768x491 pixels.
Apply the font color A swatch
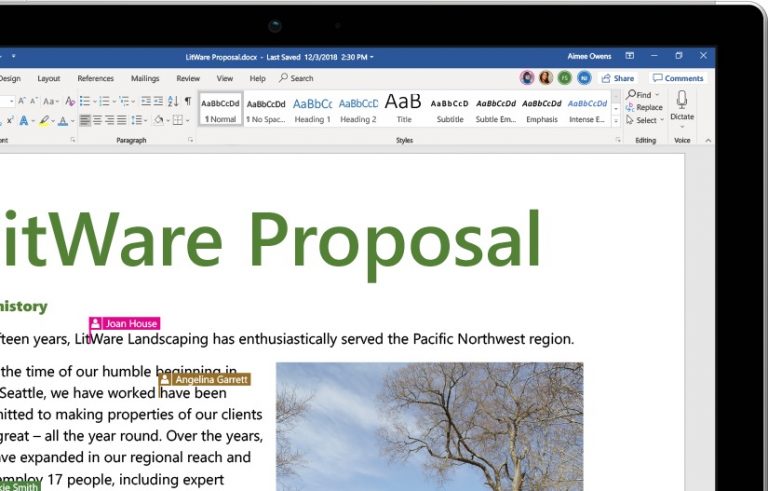(x=63, y=120)
